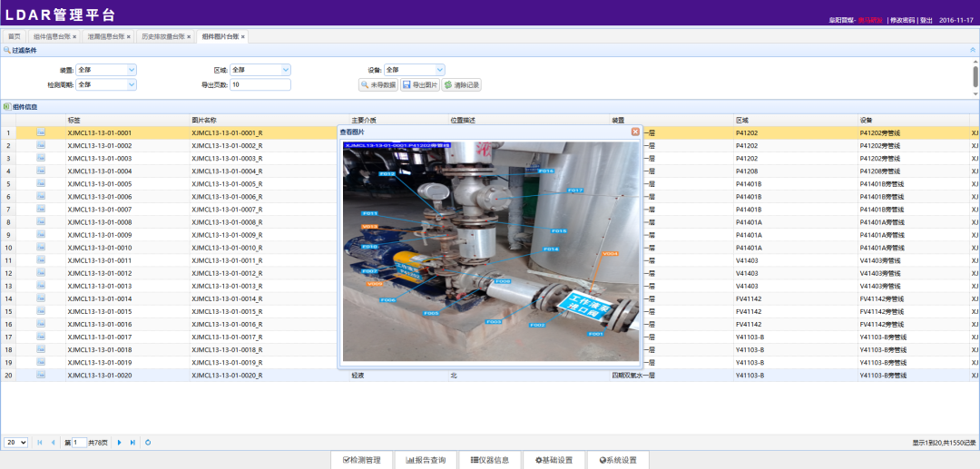Open picture icon for row XJMCL13-13-01-0008

point(41,221)
